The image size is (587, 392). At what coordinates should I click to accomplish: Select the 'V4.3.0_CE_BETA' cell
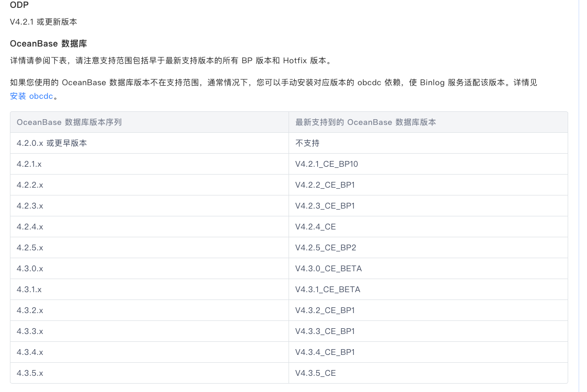point(428,269)
